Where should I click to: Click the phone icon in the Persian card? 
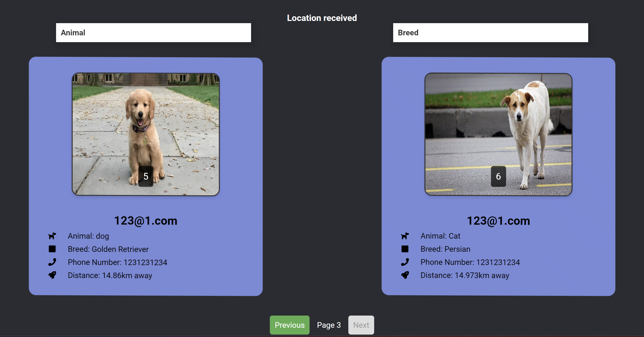(x=405, y=262)
